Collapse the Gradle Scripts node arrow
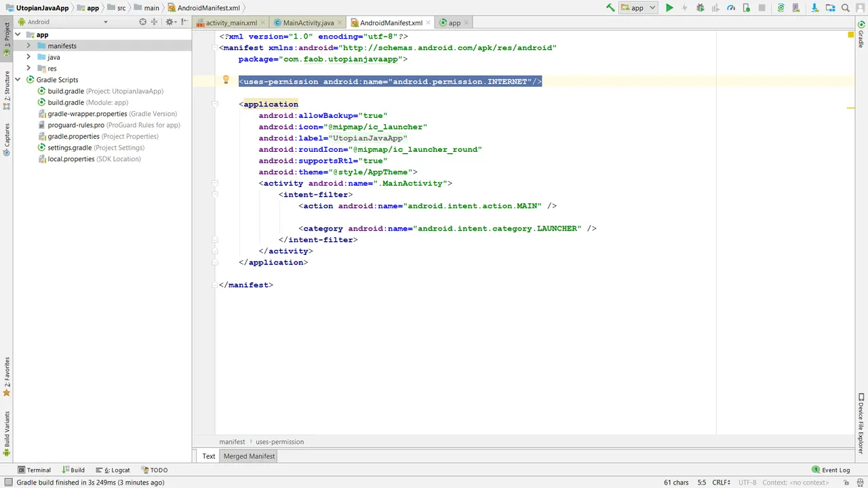 [19, 79]
